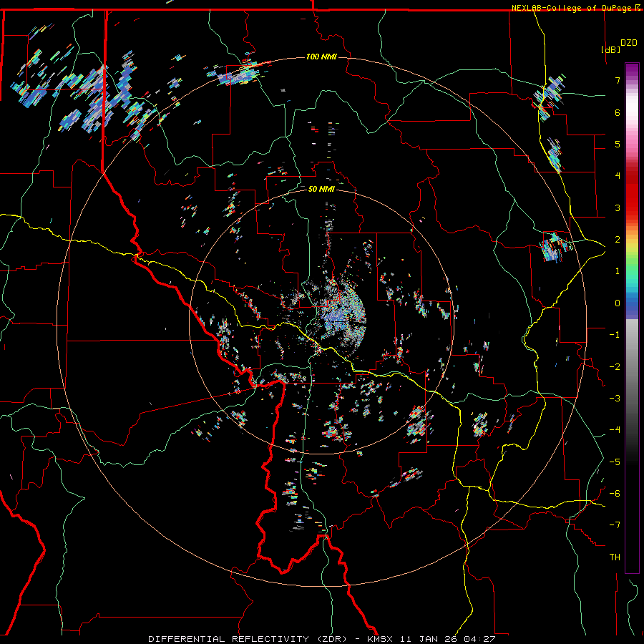Click the TH threshold label in legend
The image size is (644, 644).
coord(615,557)
